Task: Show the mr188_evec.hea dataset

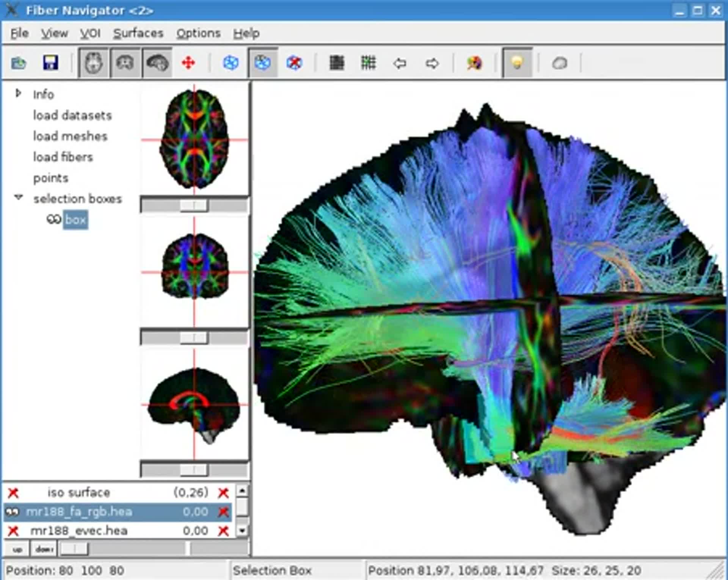Action: pos(14,531)
